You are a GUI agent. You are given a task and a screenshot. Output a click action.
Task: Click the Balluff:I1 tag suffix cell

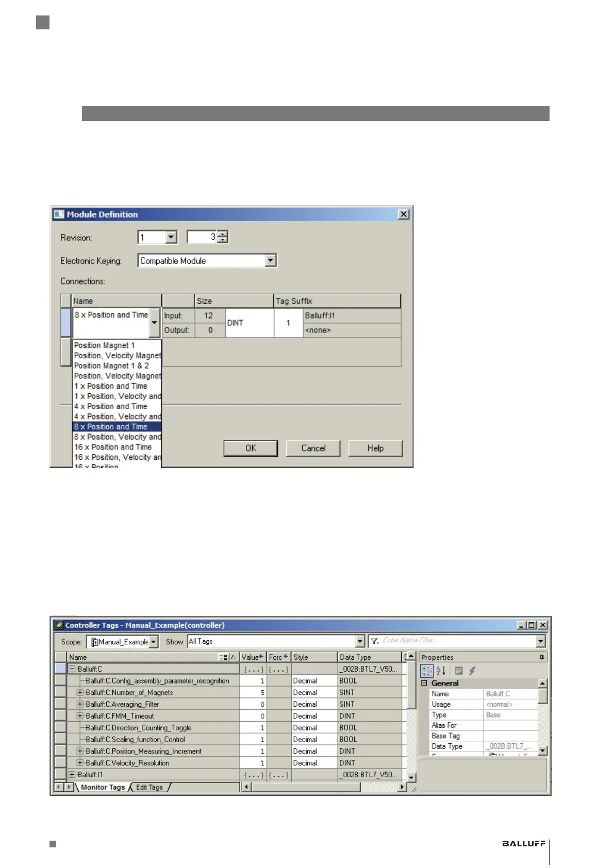pos(352,315)
